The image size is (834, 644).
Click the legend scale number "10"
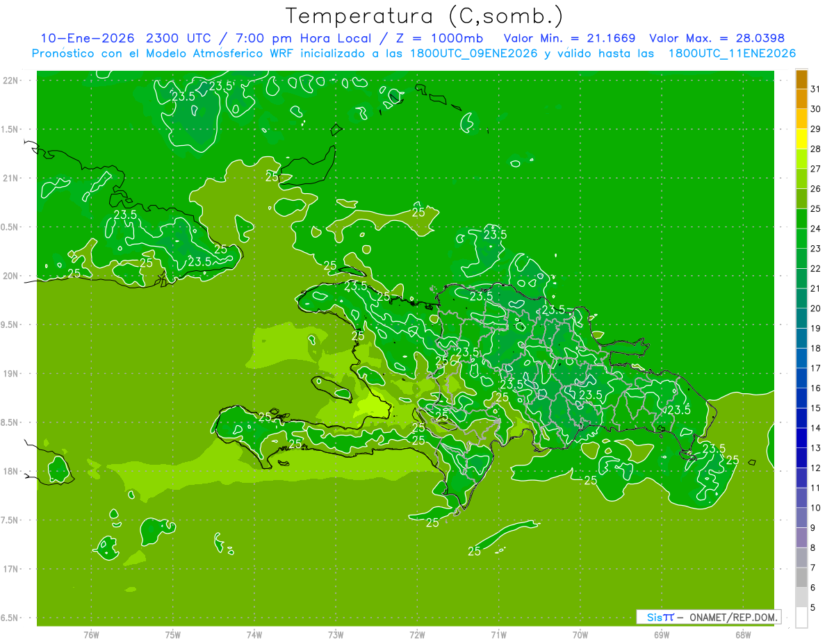[815, 508]
